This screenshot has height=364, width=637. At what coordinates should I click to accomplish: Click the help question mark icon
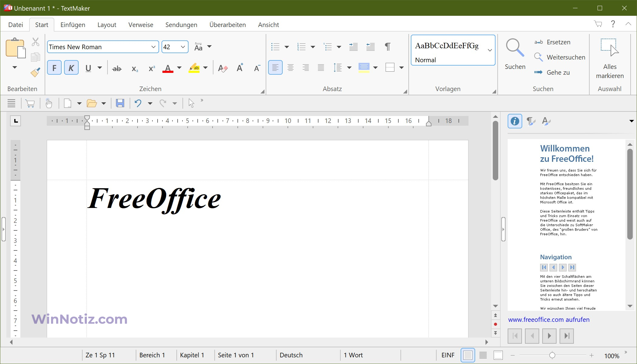pyautogui.click(x=613, y=24)
